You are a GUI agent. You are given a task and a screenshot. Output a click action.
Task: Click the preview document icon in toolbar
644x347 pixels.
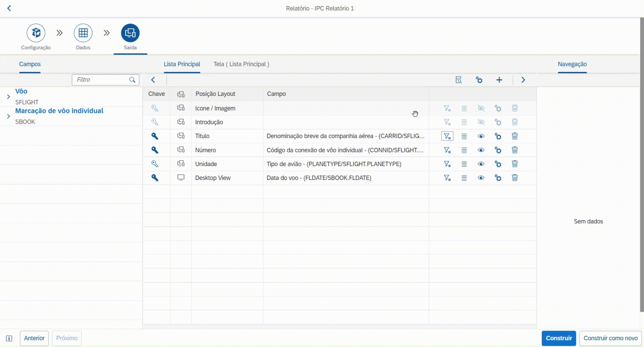click(459, 80)
